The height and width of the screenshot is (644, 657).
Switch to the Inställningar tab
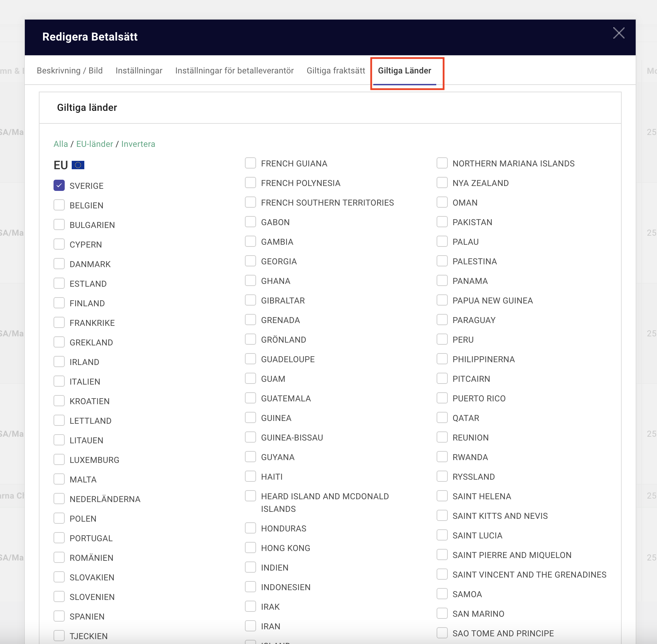(x=139, y=71)
